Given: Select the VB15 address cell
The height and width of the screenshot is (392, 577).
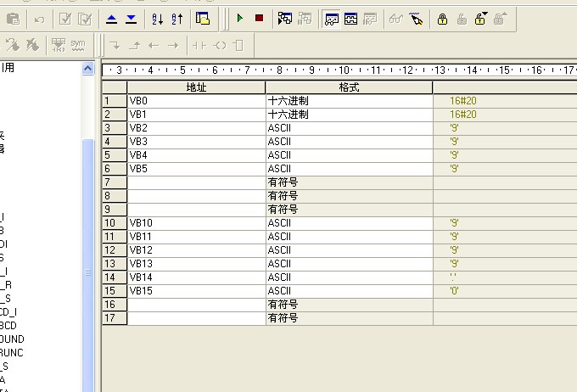Looking at the screenshot, I should coord(196,291).
